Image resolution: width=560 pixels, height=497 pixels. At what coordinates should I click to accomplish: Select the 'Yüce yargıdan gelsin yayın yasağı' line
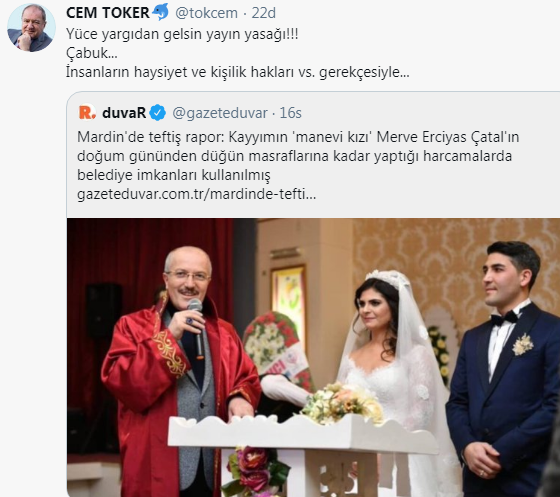(x=182, y=34)
